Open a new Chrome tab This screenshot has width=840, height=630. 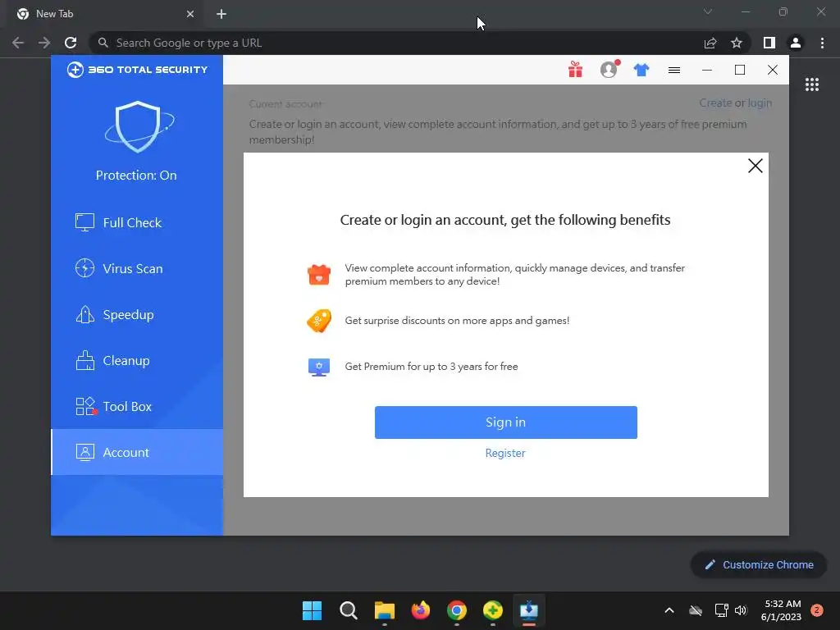tap(221, 14)
